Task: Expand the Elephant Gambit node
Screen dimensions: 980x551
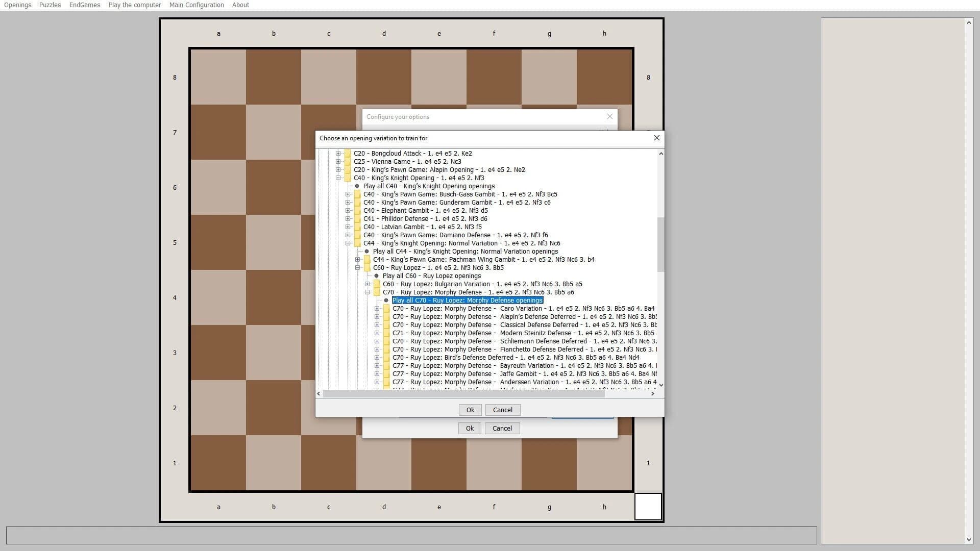Action: 348,210
